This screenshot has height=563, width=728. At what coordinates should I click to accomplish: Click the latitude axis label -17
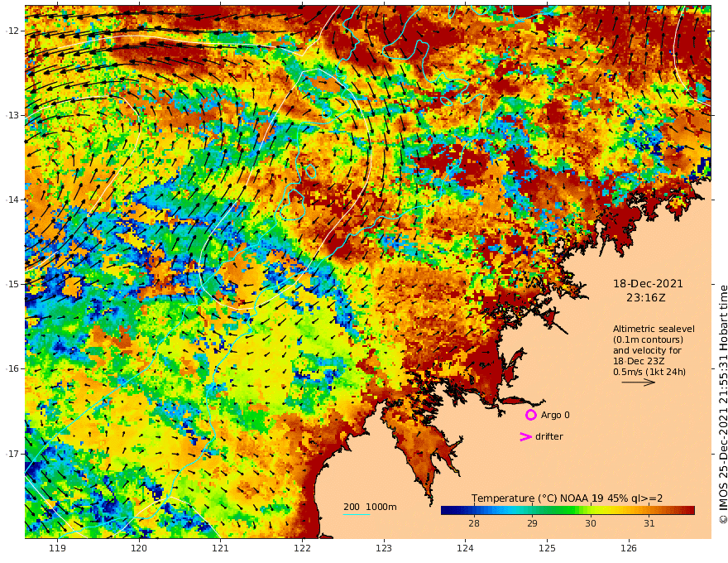[12, 454]
